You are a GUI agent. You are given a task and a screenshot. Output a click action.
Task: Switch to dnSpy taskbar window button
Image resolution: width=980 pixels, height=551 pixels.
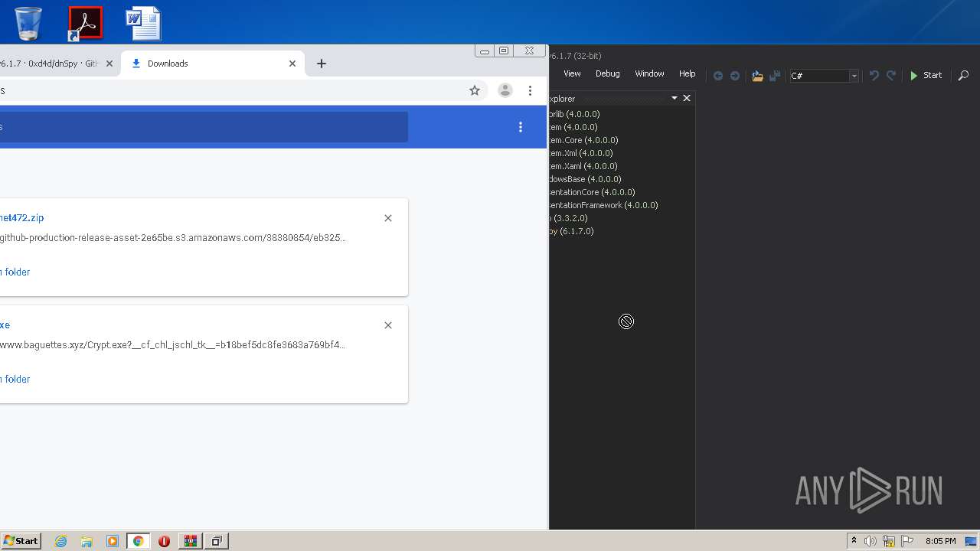217,541
